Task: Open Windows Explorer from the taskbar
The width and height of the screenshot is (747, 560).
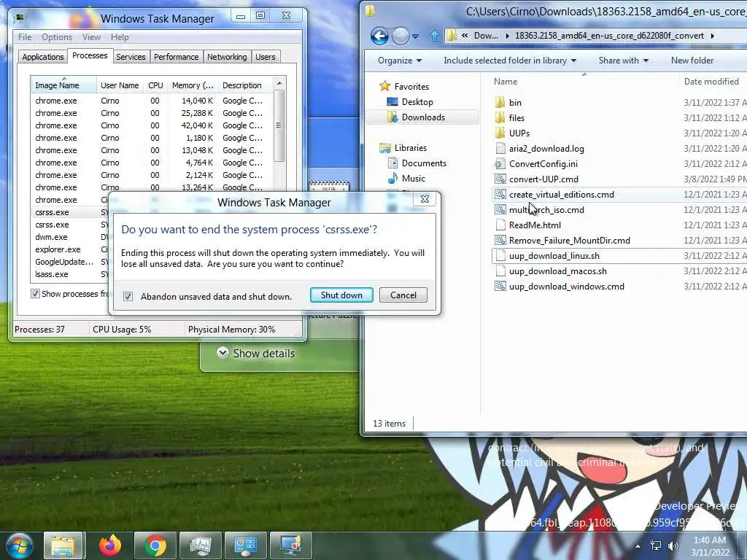Action: coord(63,545)
